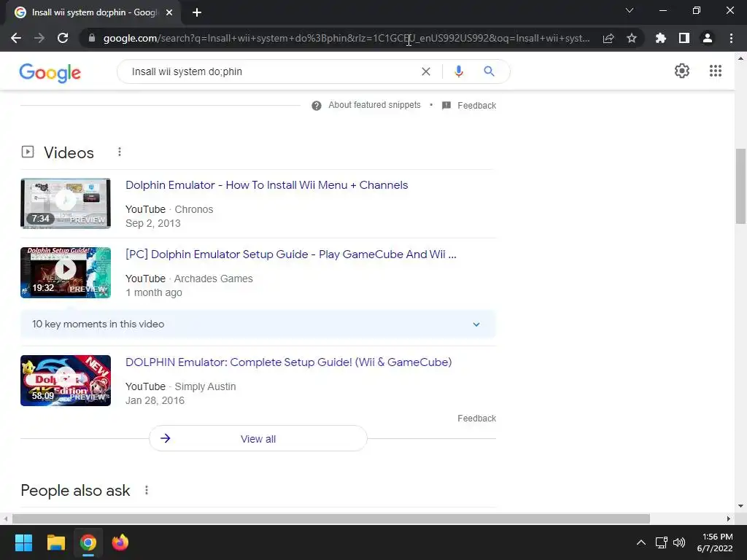
Task: Play the 58:09 Simply Austin thumbnail
Action: (66, 381)
